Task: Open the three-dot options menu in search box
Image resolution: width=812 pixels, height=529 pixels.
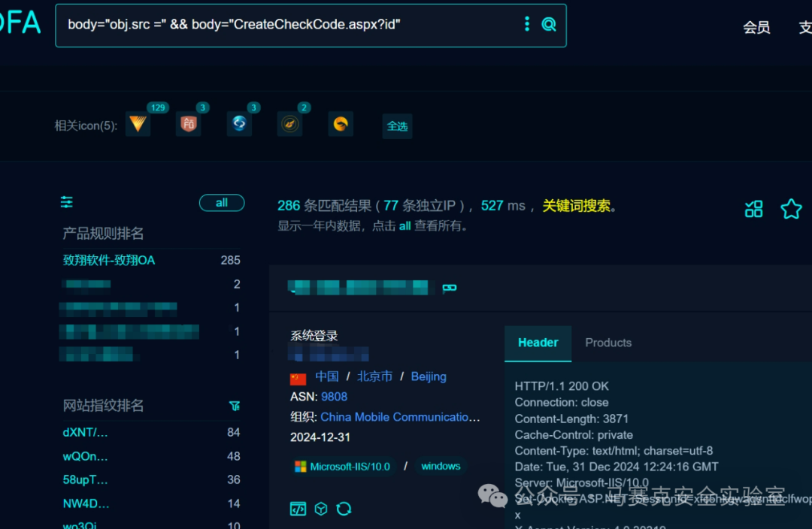Action: [526, 24]
